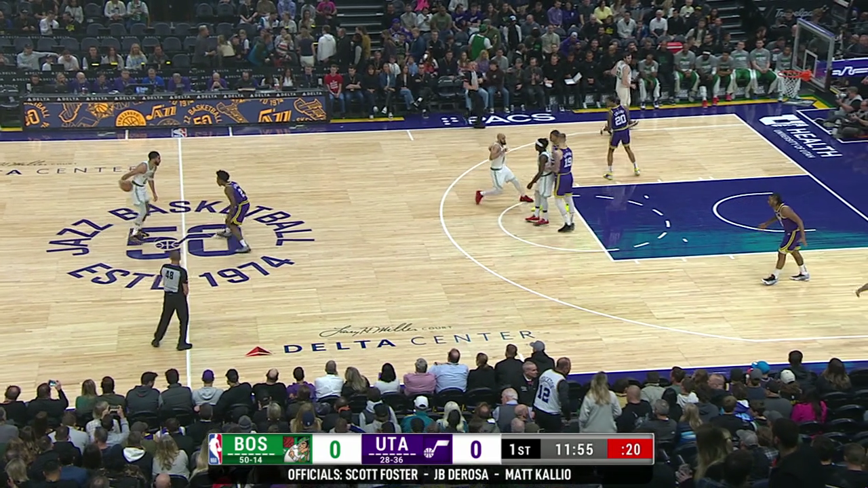The image size is (868, 488).
Task: Click the large 50 at center court
Action: click(183, 241)
